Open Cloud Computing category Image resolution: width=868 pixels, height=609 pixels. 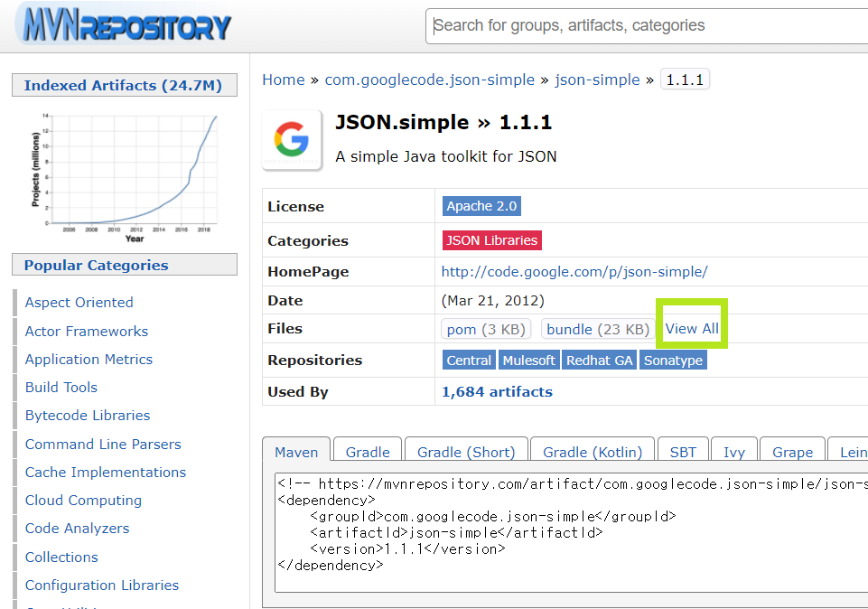coord(84,500)
